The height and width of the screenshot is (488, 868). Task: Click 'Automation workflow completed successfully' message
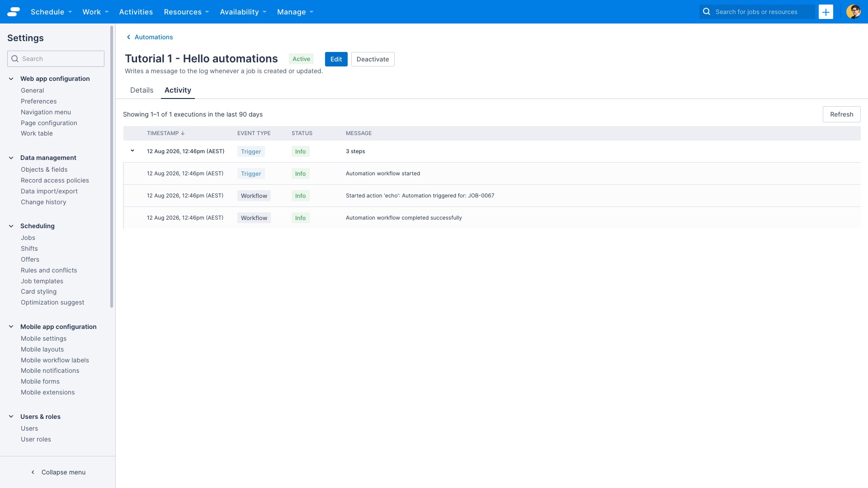pyautogui.click(x=404, y=218)
